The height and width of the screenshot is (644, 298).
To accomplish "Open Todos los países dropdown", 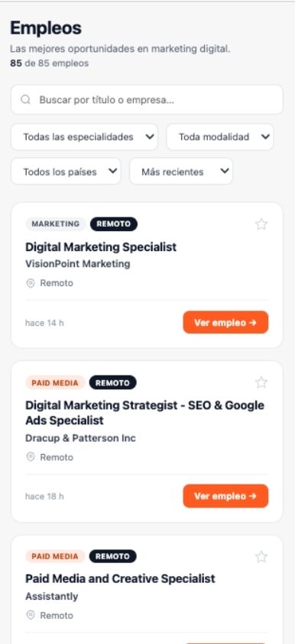I will pos(66,171).
